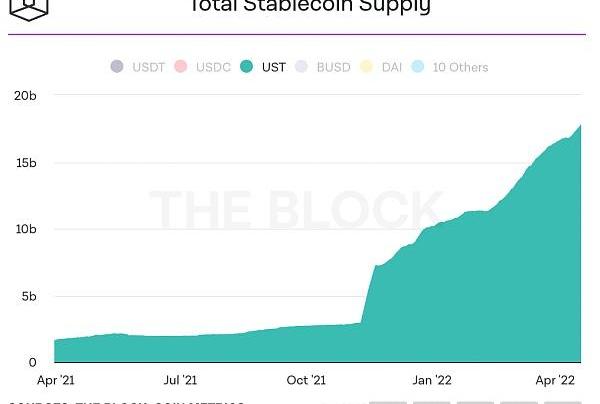Click the grey USDT legend dot
Image resolution: width=600 pixels, height=404 pixels.
[x=117, y=67]
